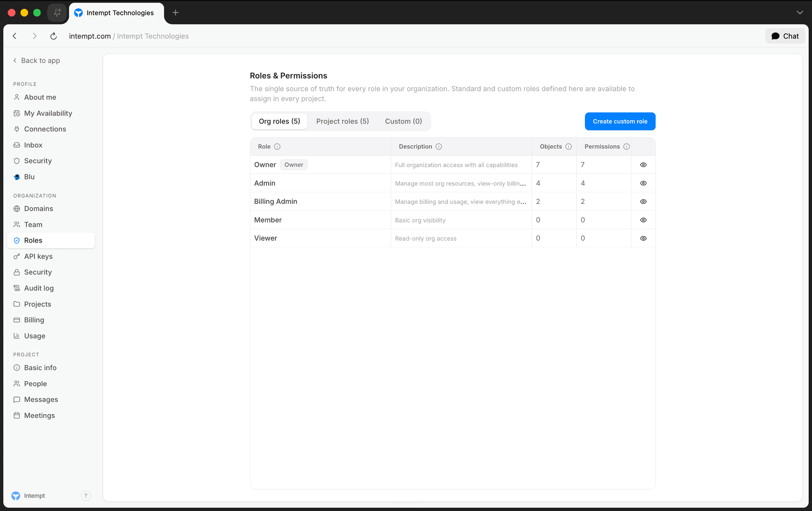The height and width of the screenshot is (511, 812).
Task: Click the My Availability calendar icon
Action: [17, 113]
